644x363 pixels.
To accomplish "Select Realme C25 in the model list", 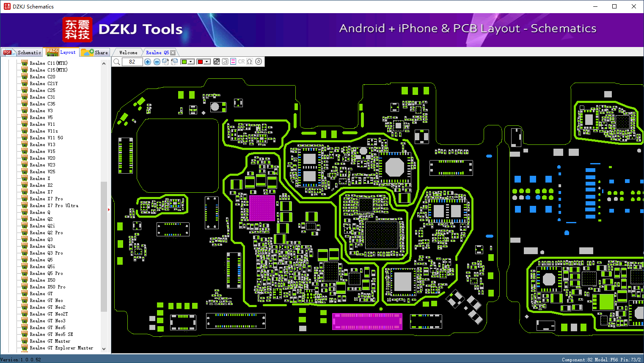I will [x=42, y=90].
